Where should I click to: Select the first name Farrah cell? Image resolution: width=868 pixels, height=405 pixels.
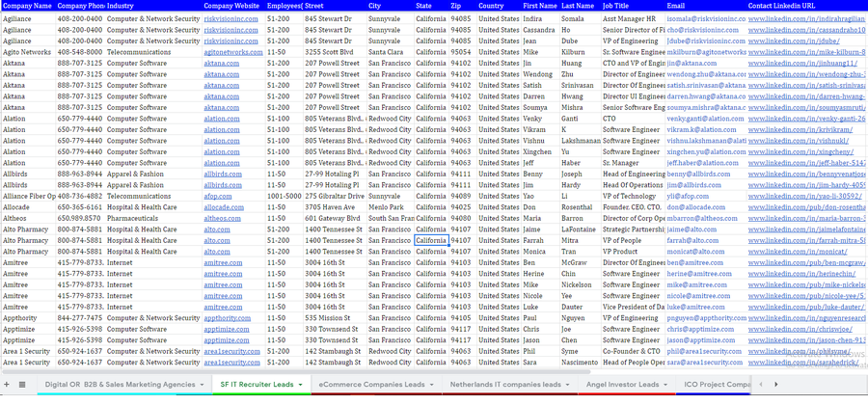pyautogui.click(x=540, y=240)
